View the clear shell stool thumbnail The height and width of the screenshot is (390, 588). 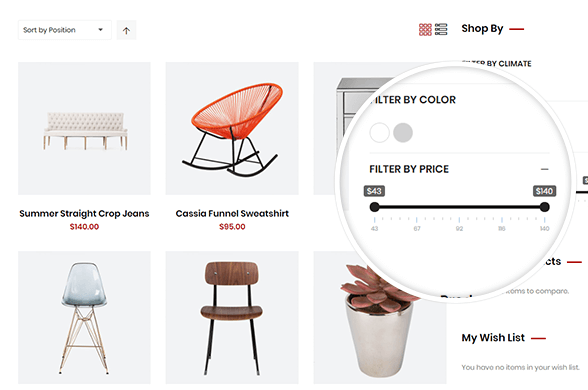pyautogui.click(x=84, y=318)
